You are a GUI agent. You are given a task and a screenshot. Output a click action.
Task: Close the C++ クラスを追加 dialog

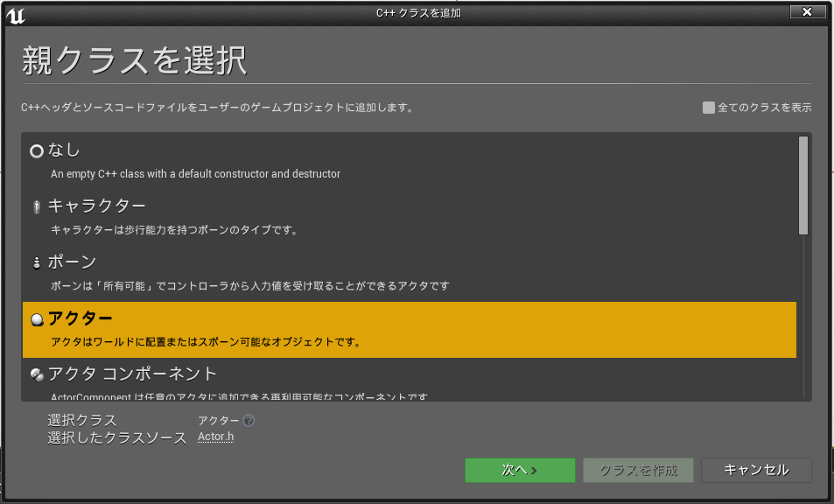[x=808, y=11]
